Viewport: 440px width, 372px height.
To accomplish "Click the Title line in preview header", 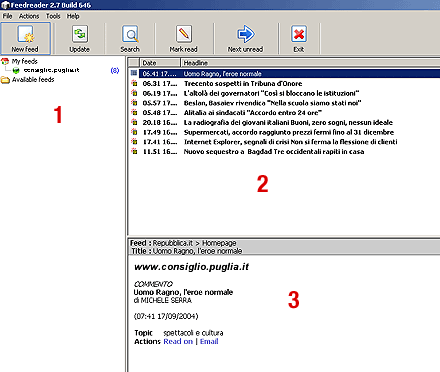I will click(187, 251).
